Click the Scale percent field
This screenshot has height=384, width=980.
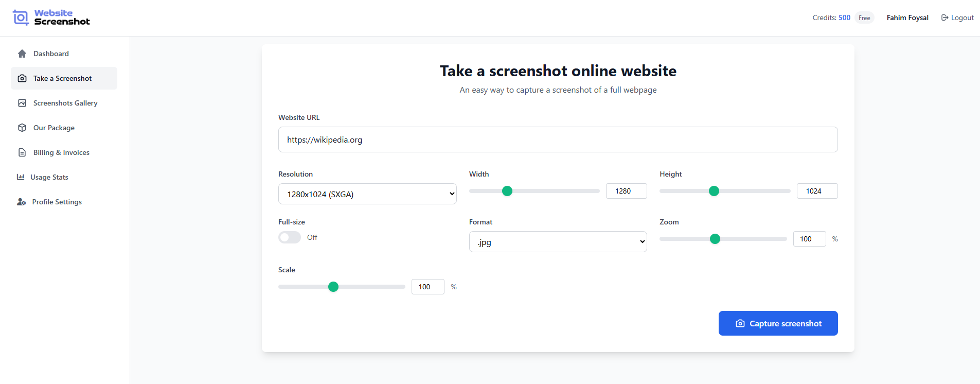click(427, 287)
